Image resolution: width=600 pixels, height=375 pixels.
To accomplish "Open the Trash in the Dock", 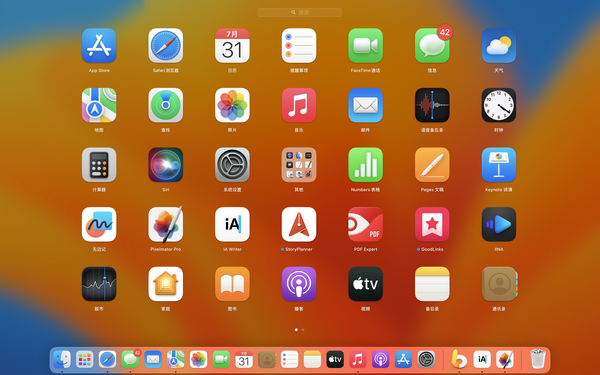I will (x=538, y=359).
